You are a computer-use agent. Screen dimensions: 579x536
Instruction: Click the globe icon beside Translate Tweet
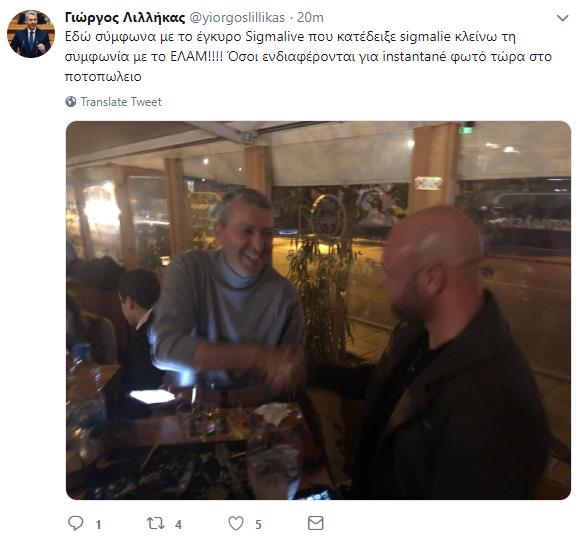71,102
